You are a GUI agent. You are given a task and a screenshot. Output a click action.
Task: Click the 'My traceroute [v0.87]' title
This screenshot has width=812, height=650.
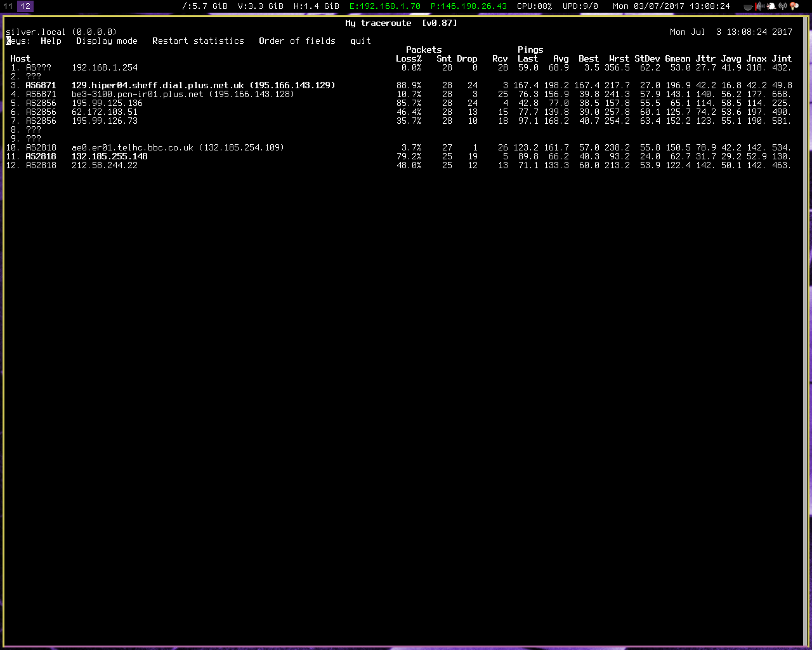point(402,23)
